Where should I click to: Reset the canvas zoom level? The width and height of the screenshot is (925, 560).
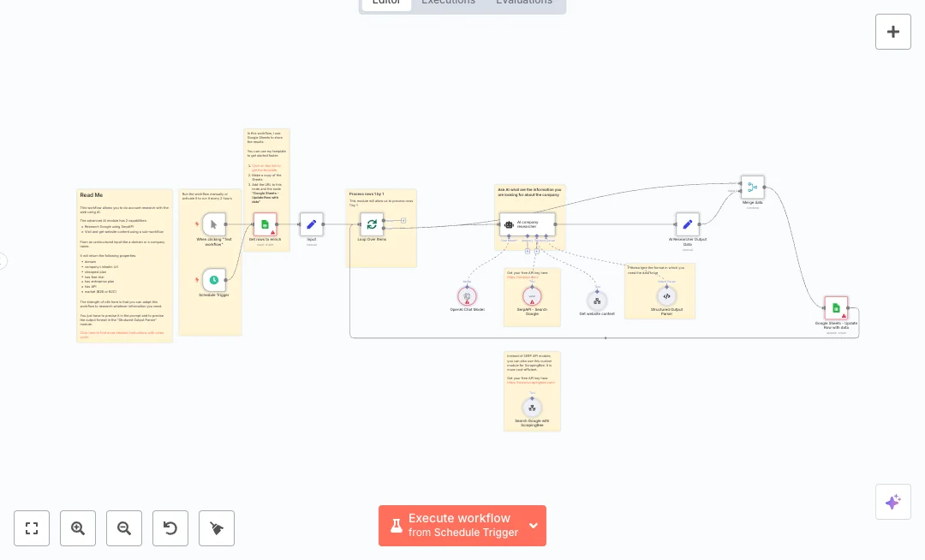(x=170, y=528)
